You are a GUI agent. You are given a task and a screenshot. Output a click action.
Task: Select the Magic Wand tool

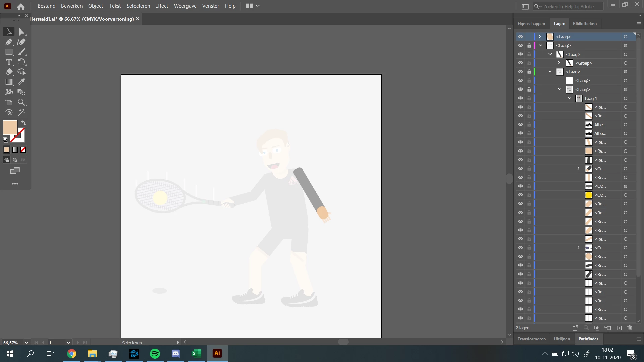click(x=22, y=112)
